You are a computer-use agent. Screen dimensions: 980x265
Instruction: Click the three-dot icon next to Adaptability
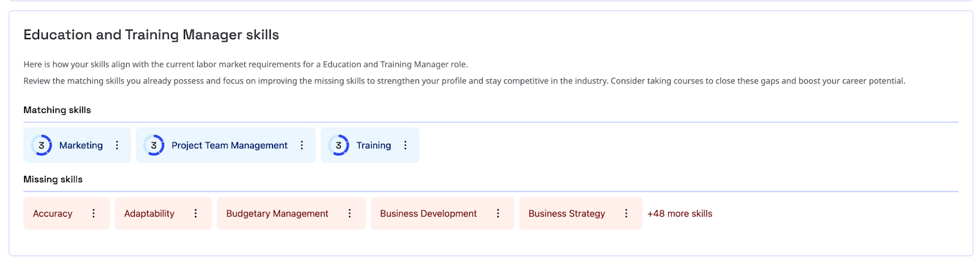196,213
